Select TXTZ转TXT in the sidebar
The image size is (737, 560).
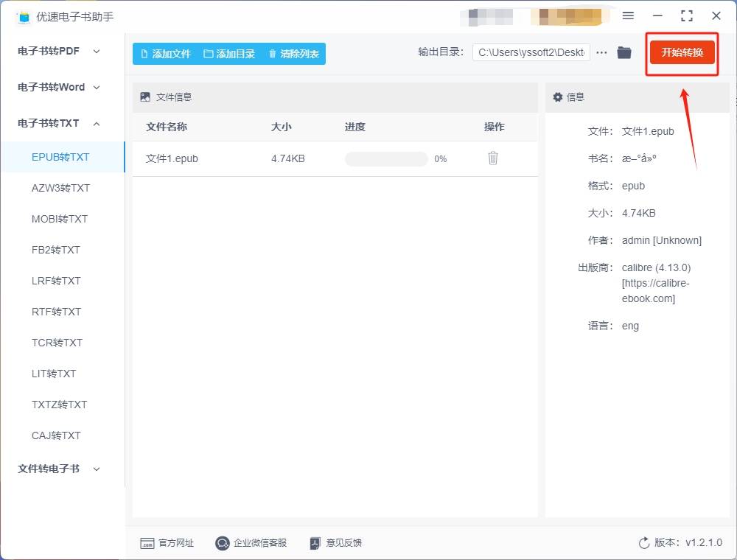pyautogui.click(x=60, y=405)
